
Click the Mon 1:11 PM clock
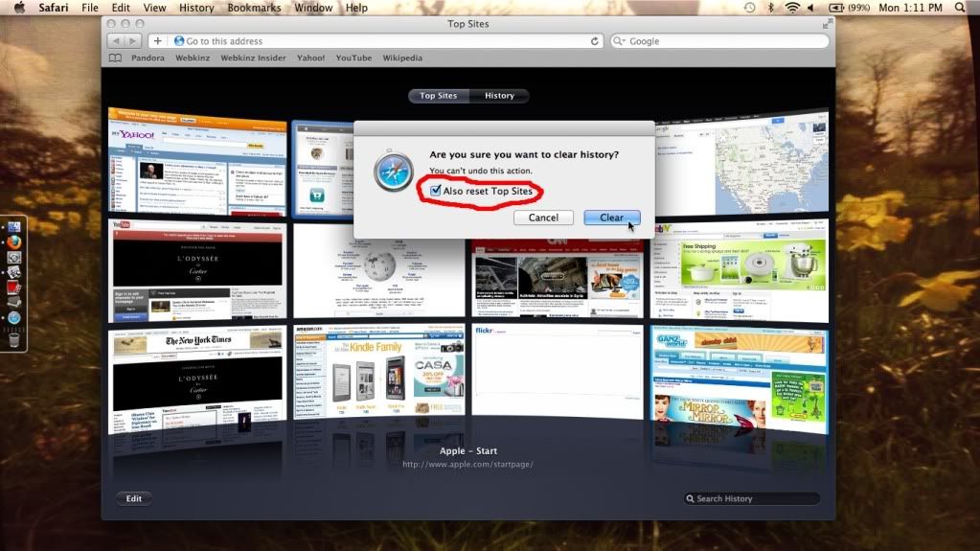(x=910, y=8)
